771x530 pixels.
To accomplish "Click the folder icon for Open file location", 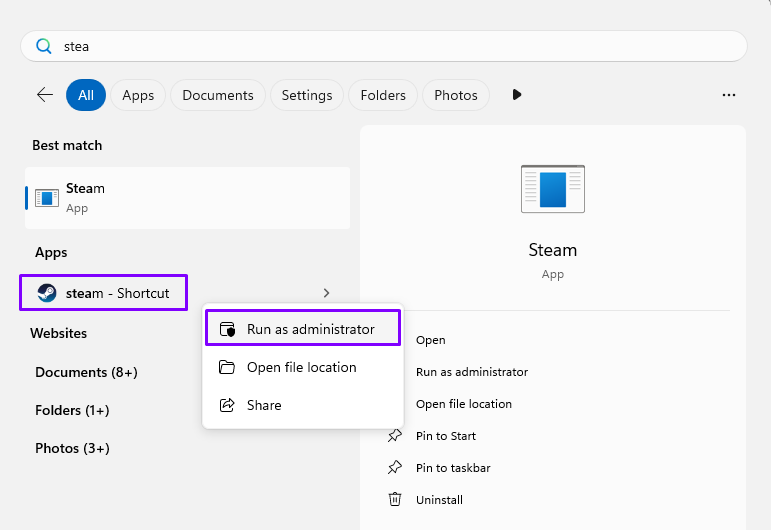I will 227,367.
